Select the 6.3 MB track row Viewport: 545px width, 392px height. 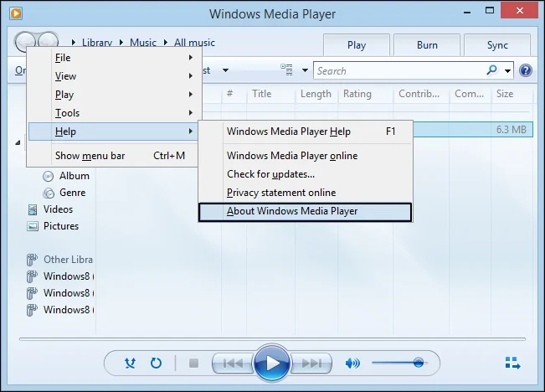473,130
